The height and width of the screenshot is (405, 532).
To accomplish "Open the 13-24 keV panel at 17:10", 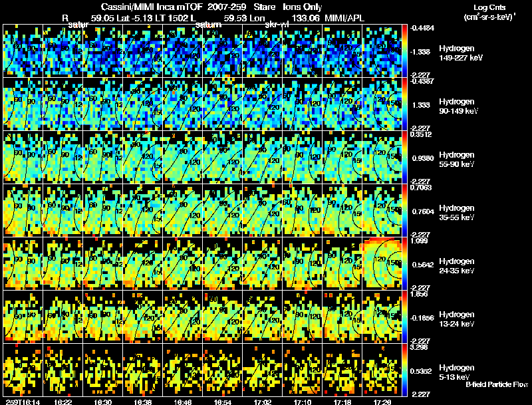I will pos(303,317).
